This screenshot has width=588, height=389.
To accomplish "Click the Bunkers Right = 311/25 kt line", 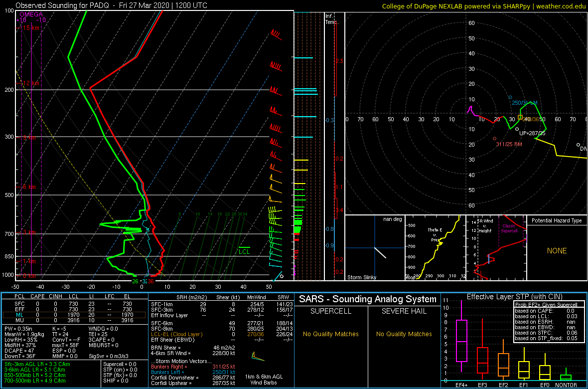I will (193, 367).
